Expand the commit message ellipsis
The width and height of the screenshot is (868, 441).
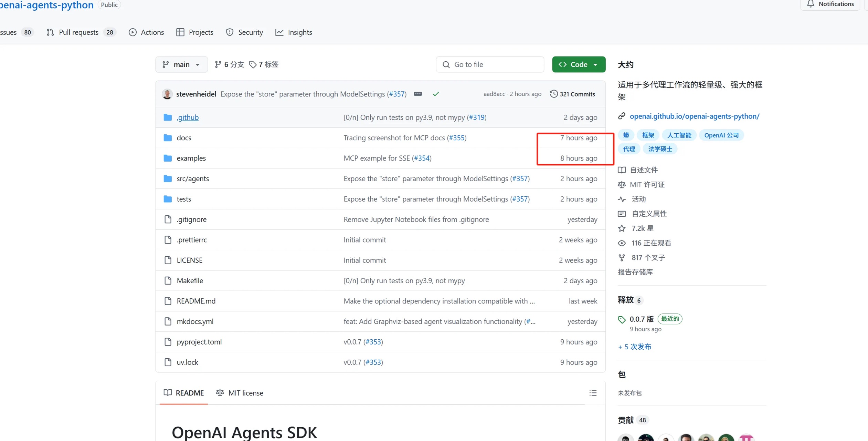tap(418, 94)
